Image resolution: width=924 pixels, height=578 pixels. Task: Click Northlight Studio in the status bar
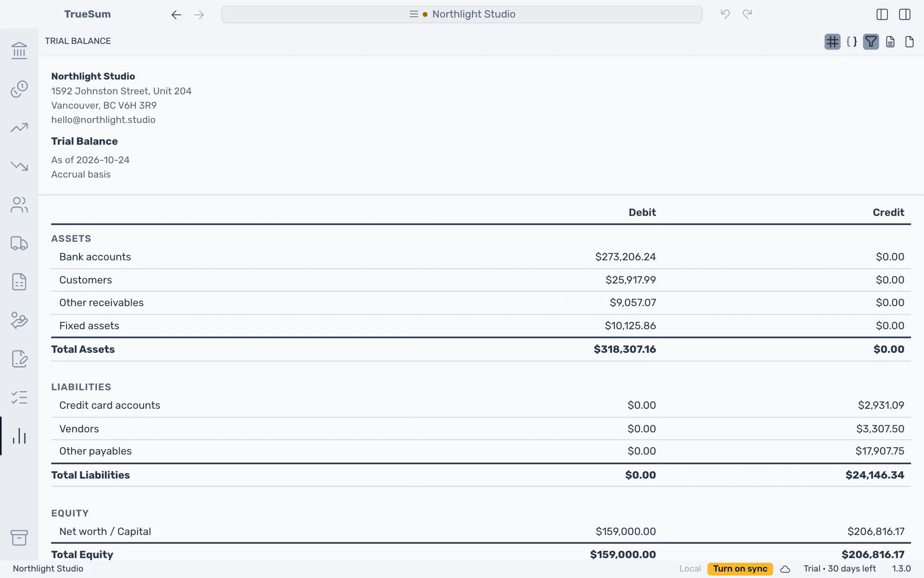(48, 569)
